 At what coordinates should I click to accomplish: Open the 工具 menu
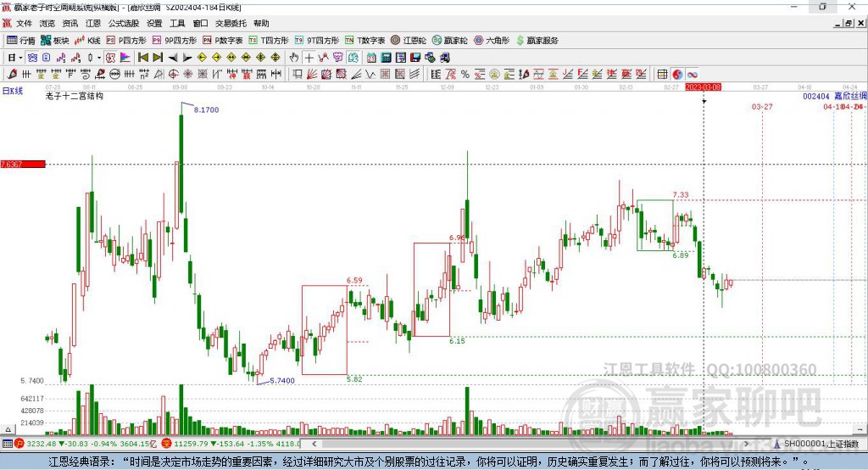click(177, 23)
